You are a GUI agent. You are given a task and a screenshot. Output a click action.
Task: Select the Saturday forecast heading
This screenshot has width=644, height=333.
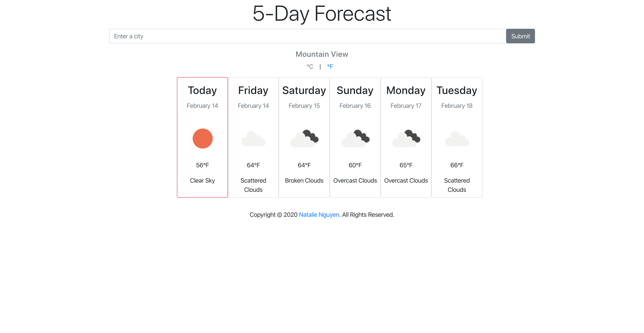tap(304, 90)
